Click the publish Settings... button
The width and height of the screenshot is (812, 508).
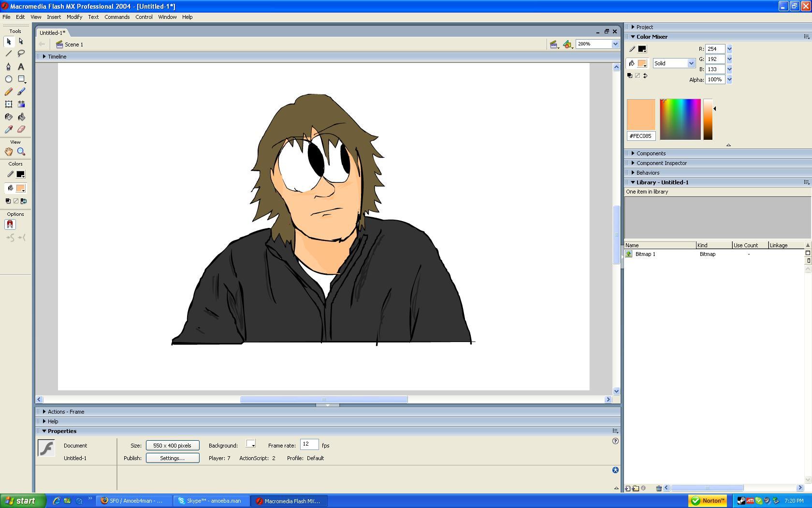coord(173,458)
